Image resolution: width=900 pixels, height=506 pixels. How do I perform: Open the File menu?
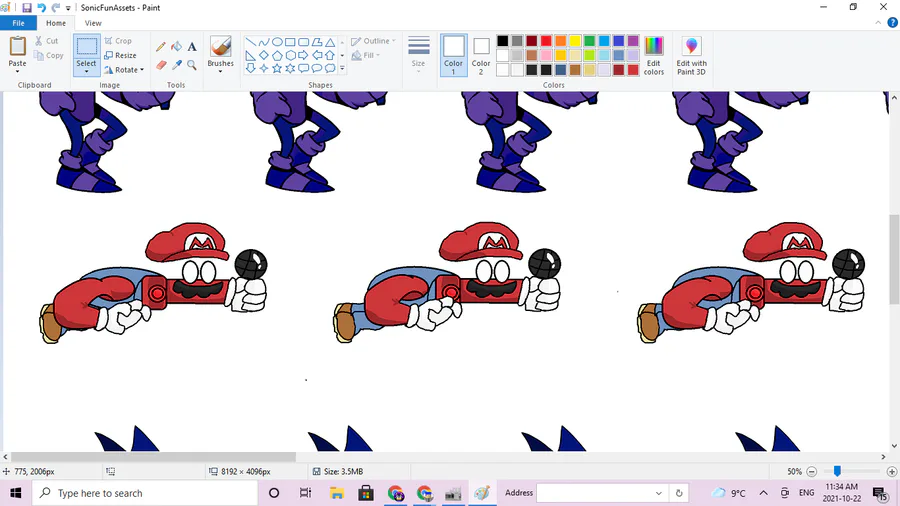[x=18, y=23]
